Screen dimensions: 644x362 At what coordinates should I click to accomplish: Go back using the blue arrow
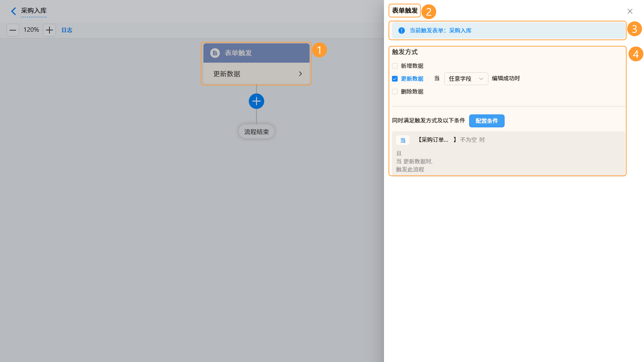14,11
